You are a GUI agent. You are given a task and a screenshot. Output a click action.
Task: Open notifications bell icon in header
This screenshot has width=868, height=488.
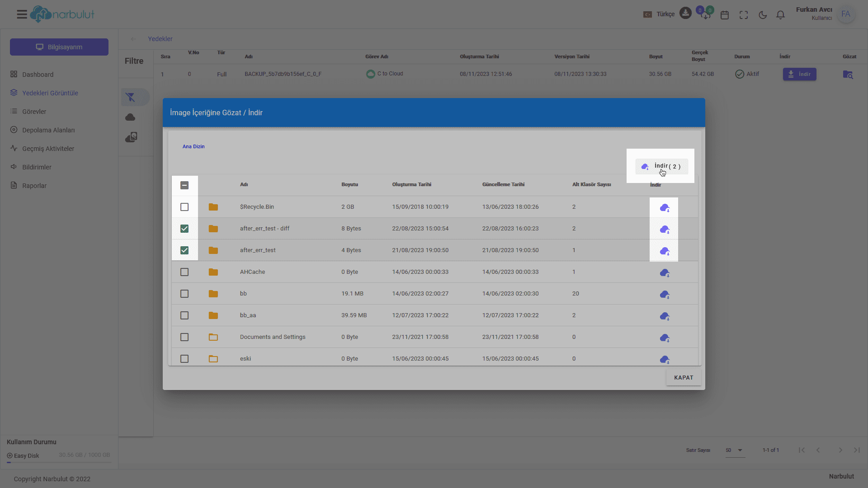(x=780, y=15)
